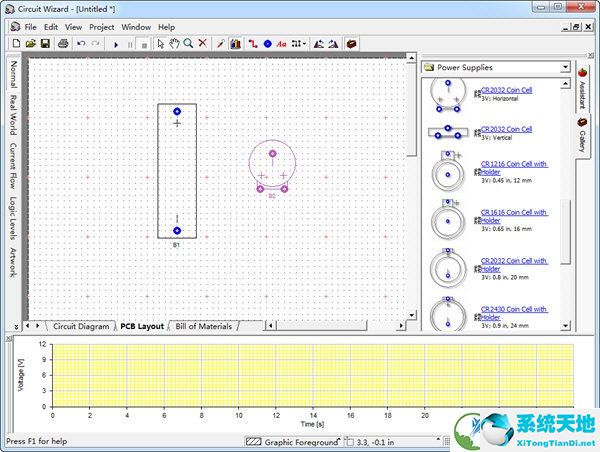Viewport: 600px width, 452px height.
Task: Close the graph panel with X
Action: click(x=9, y=338)
